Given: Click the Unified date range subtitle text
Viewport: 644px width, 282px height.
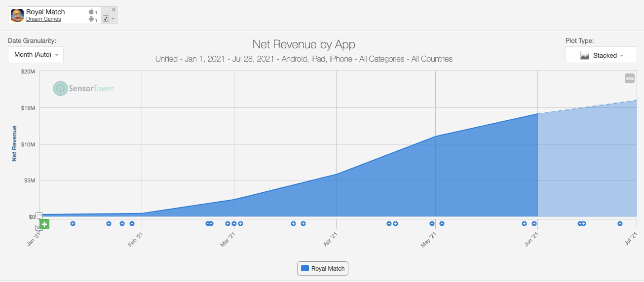Looking at the screenshot, I should pos(304,59).
